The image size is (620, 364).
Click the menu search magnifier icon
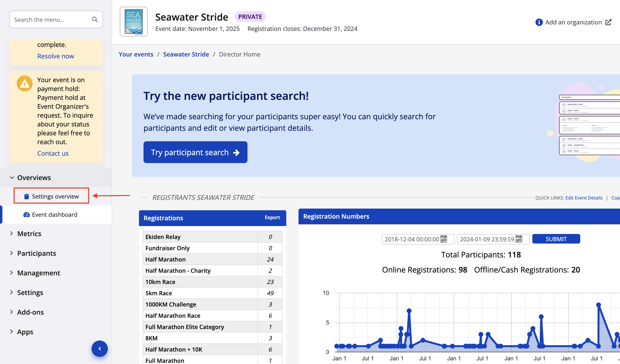pyautogui.click(x=95, y=19)
